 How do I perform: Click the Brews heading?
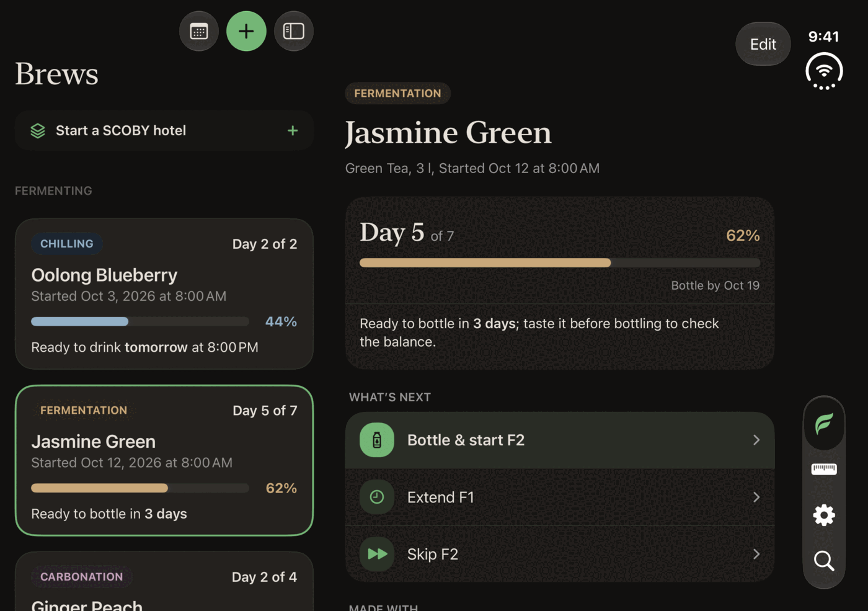pyautogui.click(x=56, y=74)
